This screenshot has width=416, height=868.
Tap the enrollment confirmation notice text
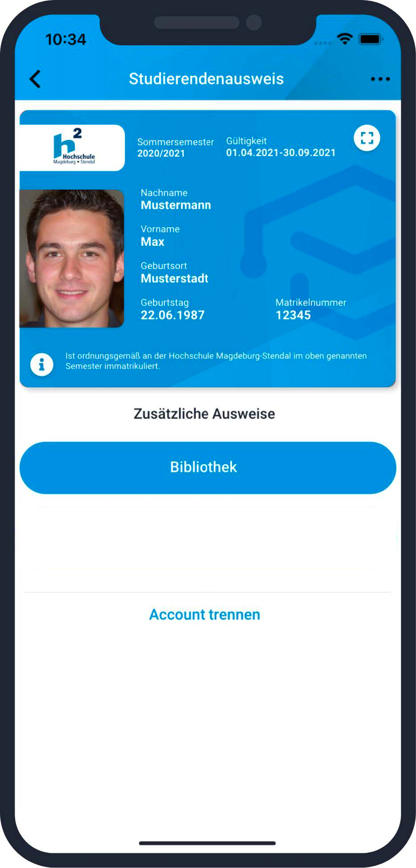216,361
